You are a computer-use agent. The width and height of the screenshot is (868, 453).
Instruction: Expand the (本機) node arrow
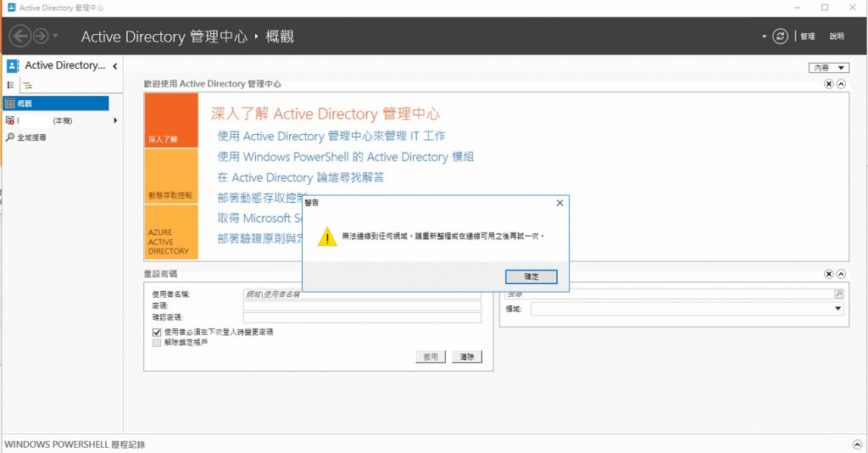(115, 120)
